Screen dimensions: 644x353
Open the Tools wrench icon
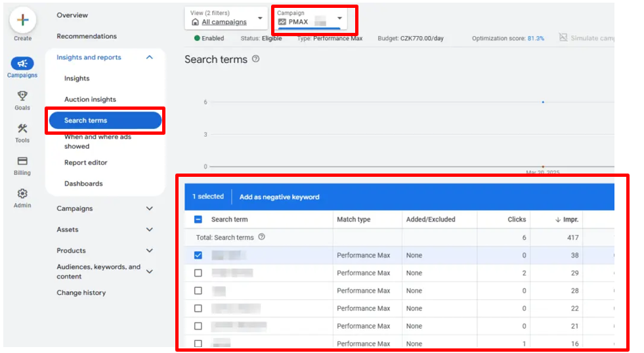coord(22,128)
